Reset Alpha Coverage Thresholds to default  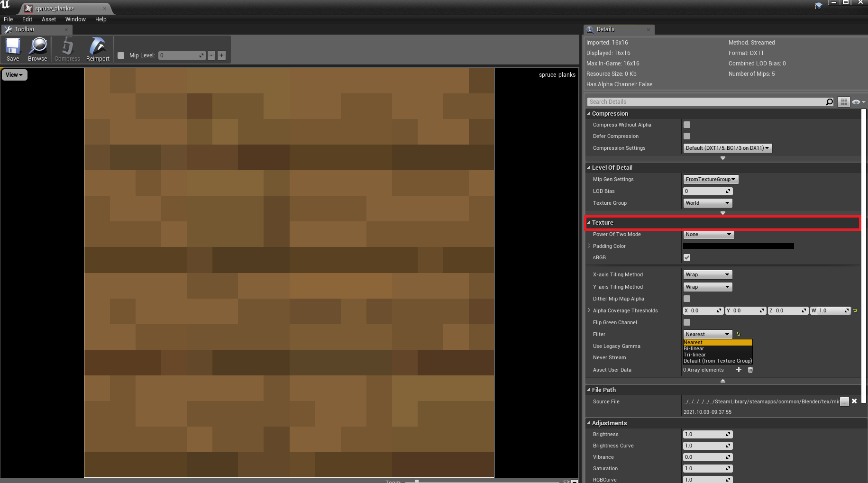855,310
